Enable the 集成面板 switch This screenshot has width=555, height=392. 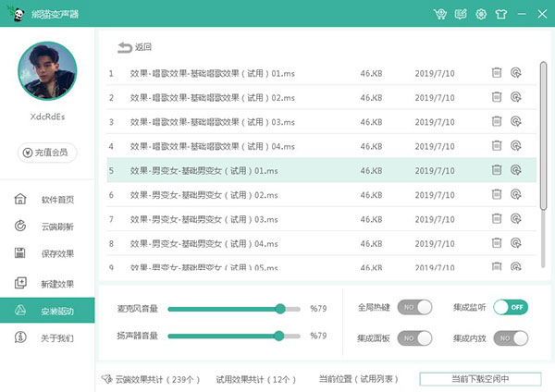point(414,338)
